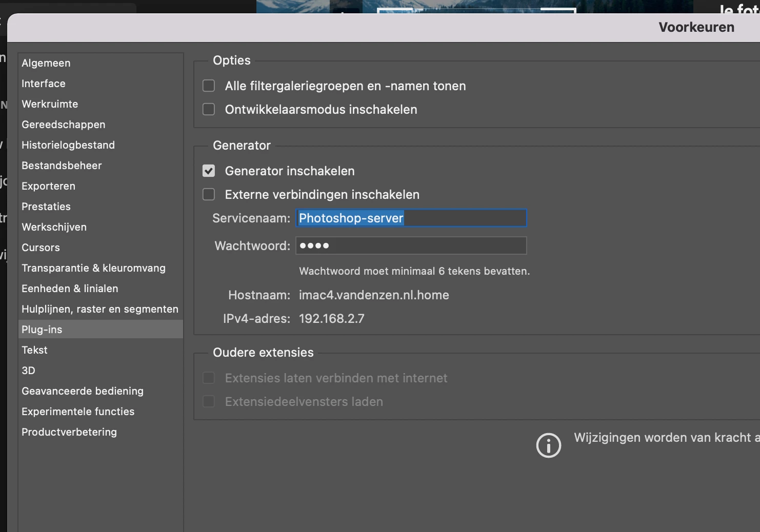Click the Generator section heading
Viewport: 760px width, 532px height.
(242, 146)
